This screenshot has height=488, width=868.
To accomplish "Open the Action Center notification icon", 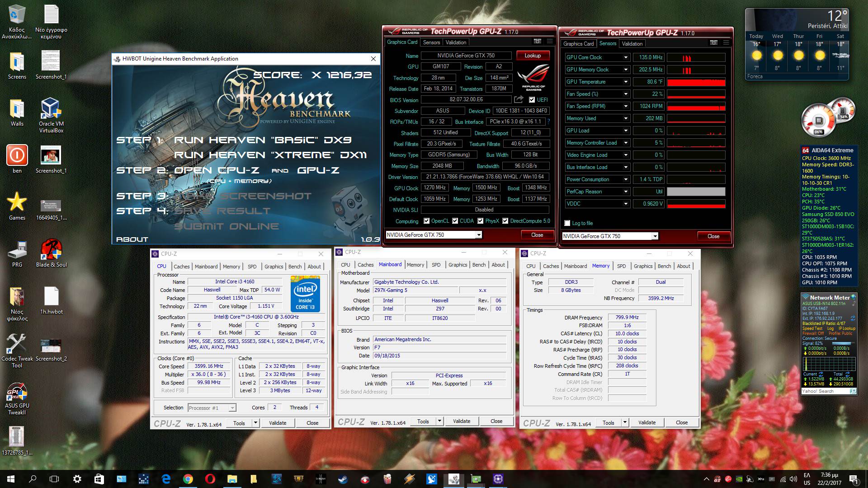I will pos(854,479).
